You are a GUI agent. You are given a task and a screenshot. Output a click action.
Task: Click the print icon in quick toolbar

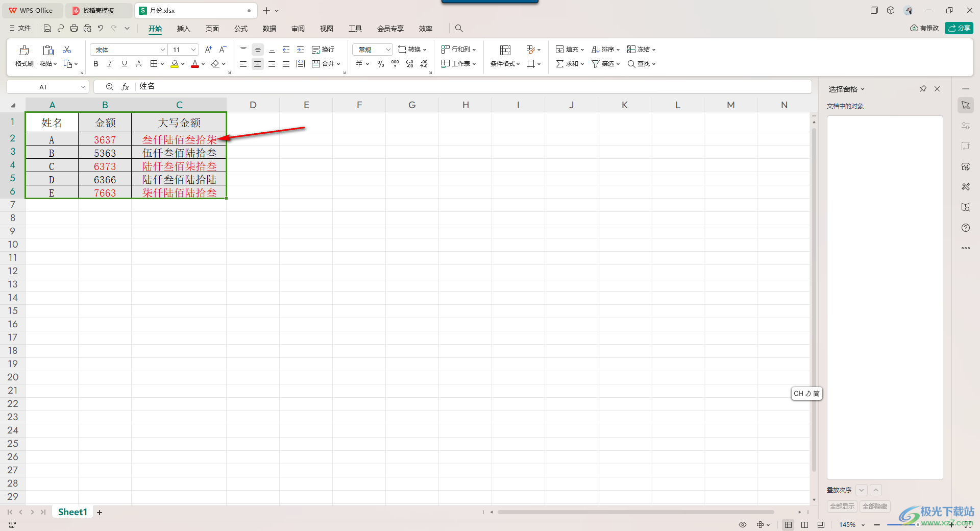[x=74, y=28]
